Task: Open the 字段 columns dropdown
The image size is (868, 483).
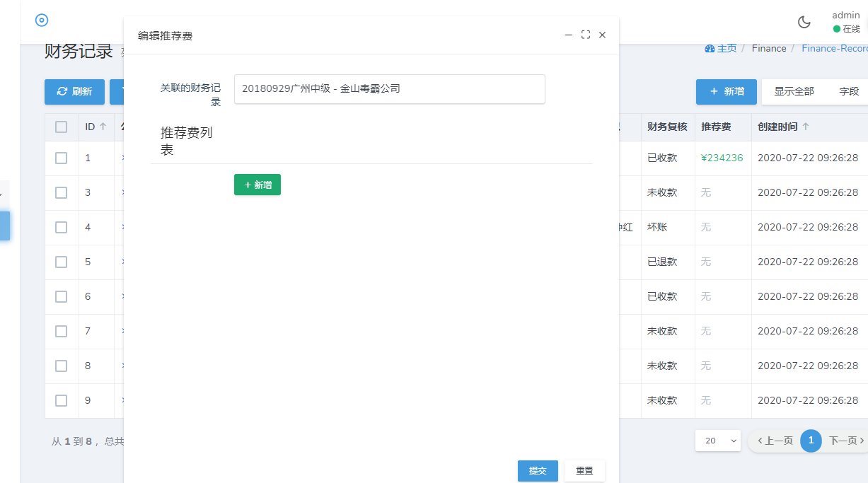Action: click(849, 92)
